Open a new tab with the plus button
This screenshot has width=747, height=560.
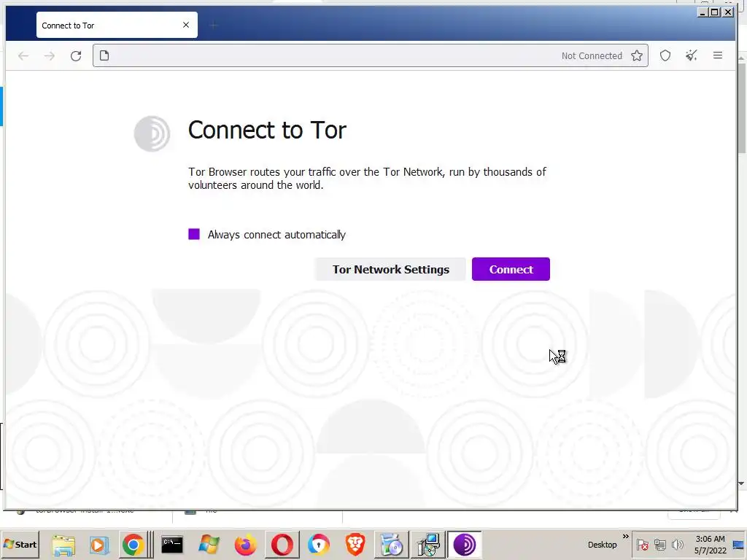tap(214, 26)
